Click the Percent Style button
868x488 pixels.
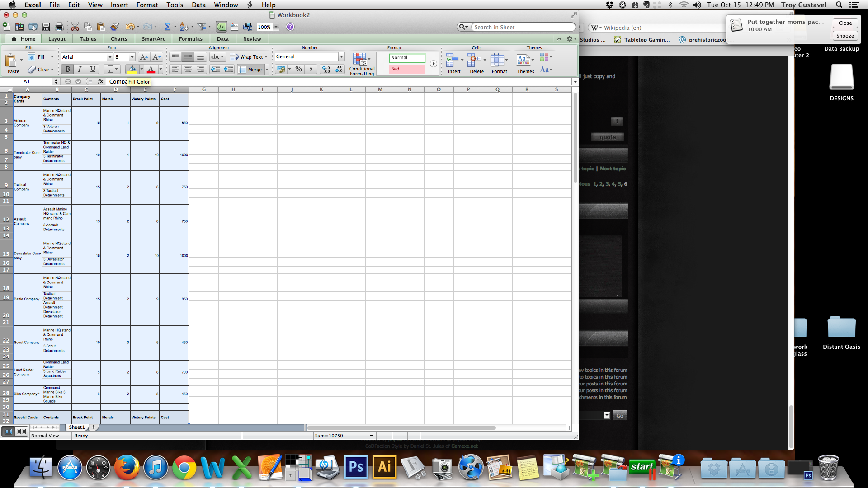pyautogui.click(x=298, y=69)
